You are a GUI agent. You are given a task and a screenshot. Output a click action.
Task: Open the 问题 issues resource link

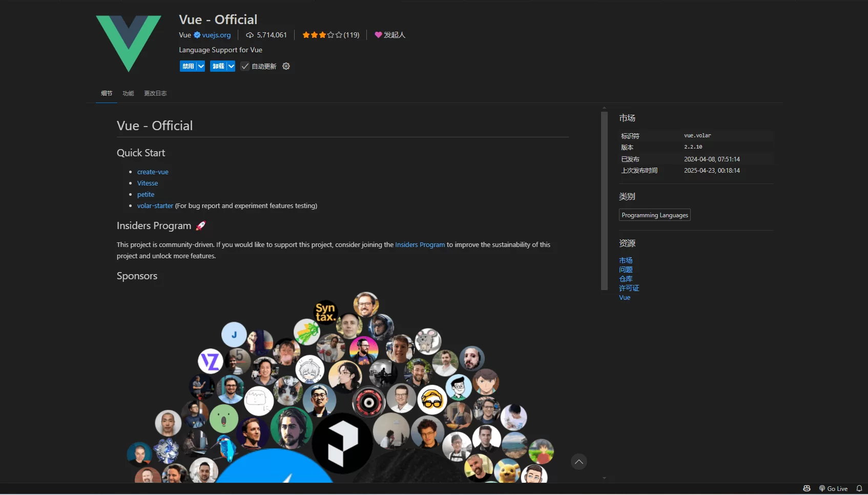click(626, 270)
